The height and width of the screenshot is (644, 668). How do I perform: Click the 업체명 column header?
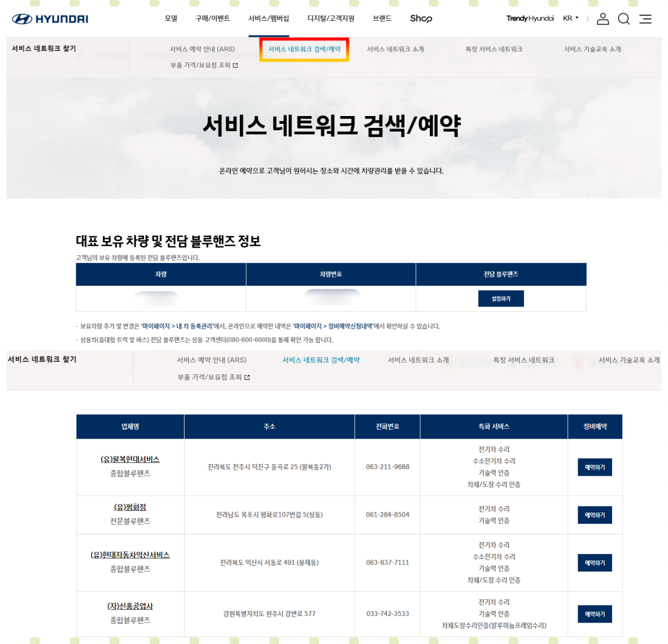[130, 426]
